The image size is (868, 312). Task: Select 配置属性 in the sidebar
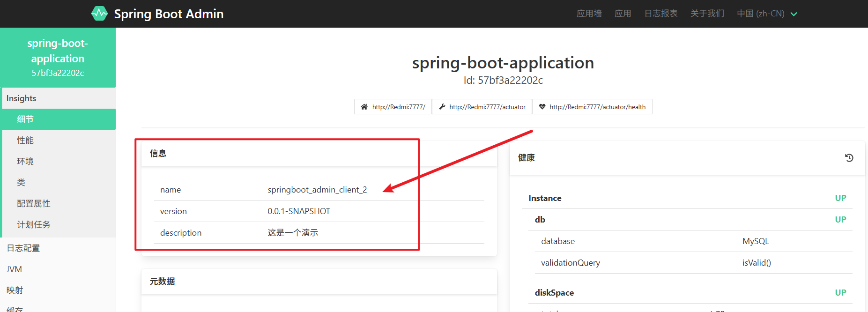pyautogui.click(x=59, y=203)
